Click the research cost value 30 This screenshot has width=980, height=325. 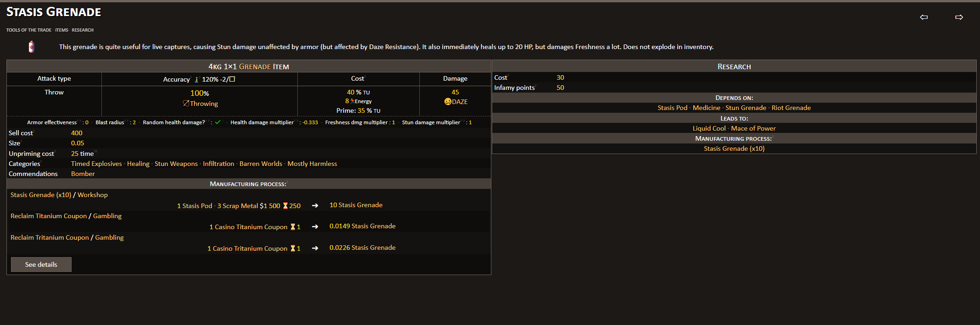tap(561, 77)
